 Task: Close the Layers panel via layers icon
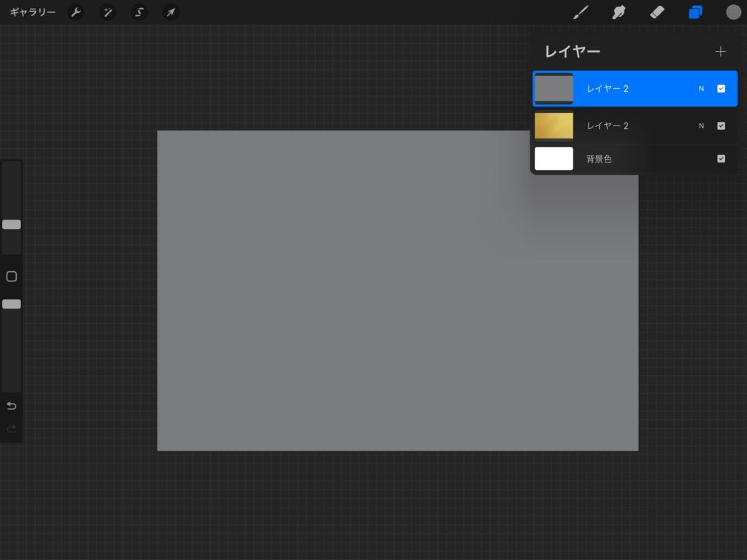pyautogui.click(x=694, y=12)
